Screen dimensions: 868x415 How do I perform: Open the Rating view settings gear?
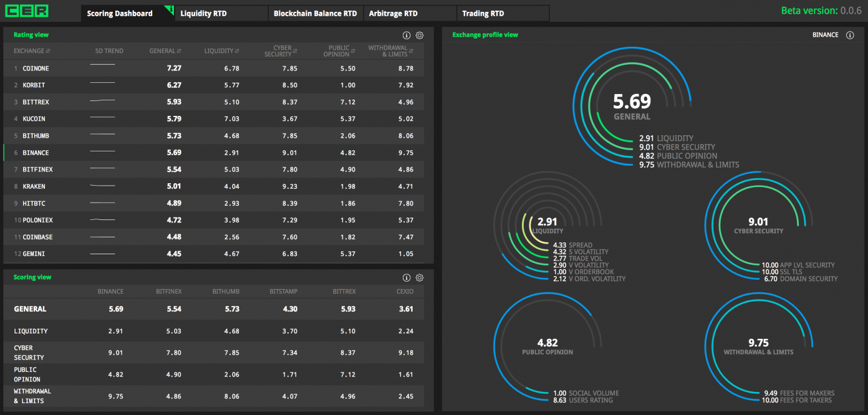[420, 36]
